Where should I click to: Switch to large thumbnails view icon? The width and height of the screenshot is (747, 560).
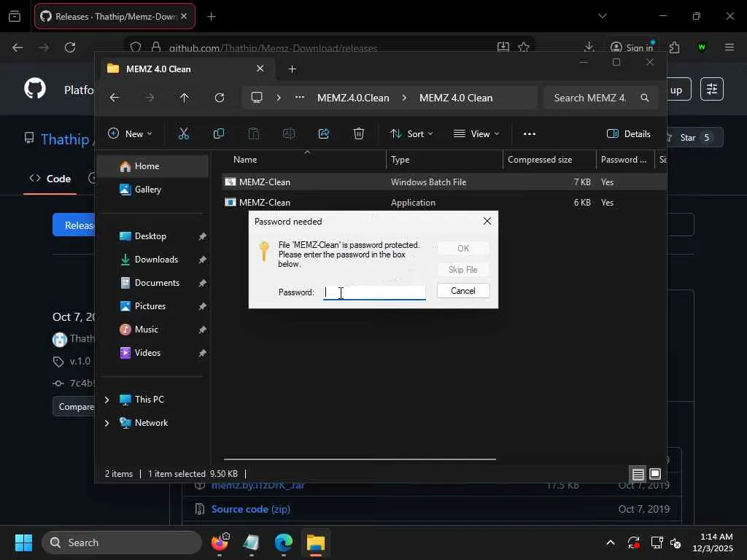click(655, 474)
